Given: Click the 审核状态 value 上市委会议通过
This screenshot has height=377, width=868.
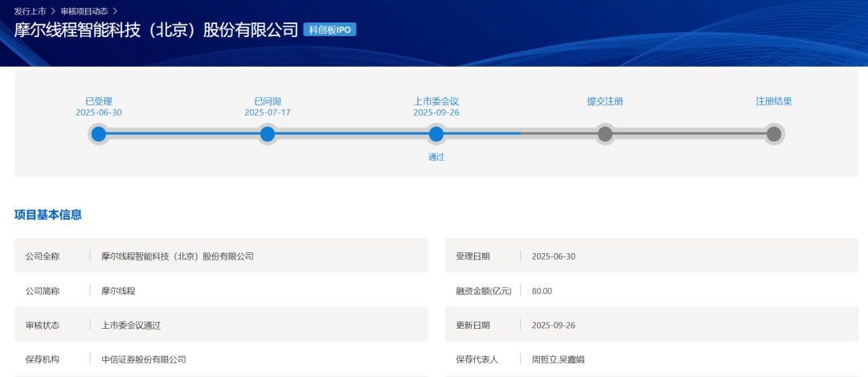Looking at the screenshot, I should point(131,325).
